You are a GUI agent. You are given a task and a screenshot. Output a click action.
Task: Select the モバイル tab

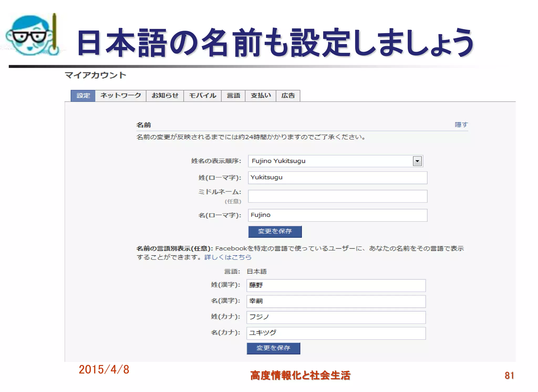tap(203, 96)
